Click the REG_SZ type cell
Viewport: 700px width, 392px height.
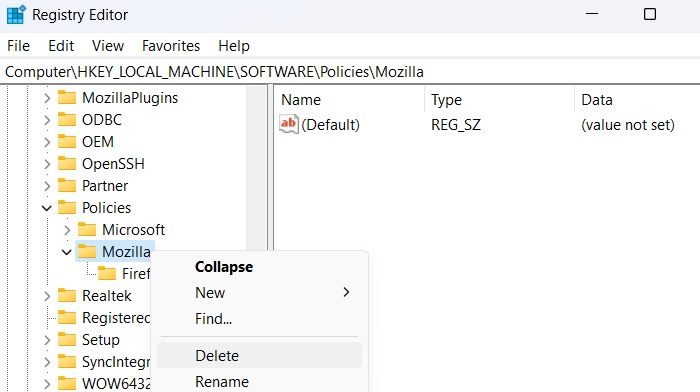pos(456,125)
